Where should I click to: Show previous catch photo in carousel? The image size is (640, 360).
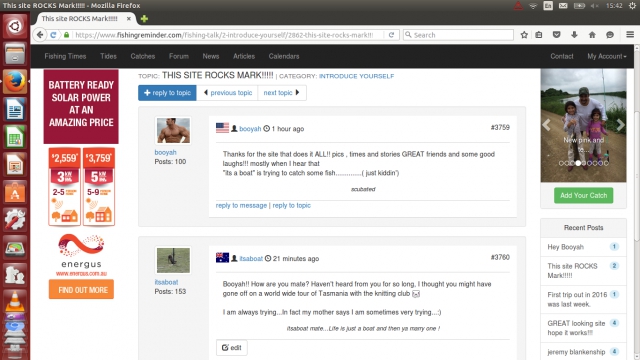547,125
